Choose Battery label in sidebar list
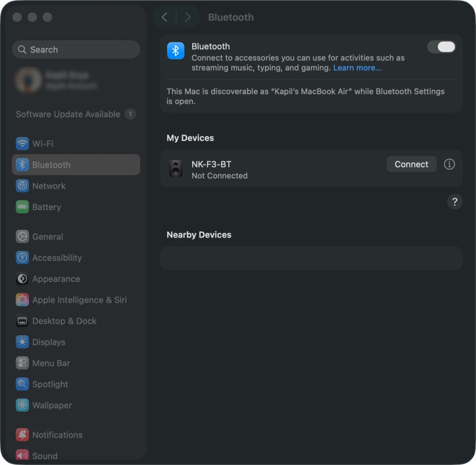476x465 pixels. pos(47,207)
